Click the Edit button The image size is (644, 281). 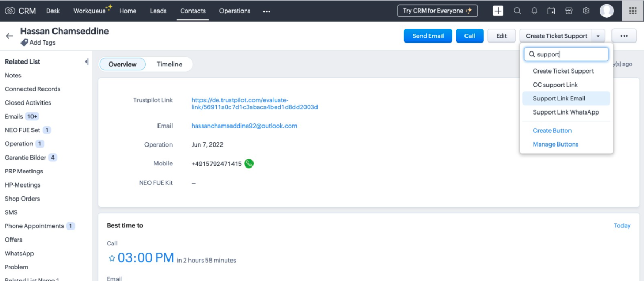(502, 36)
